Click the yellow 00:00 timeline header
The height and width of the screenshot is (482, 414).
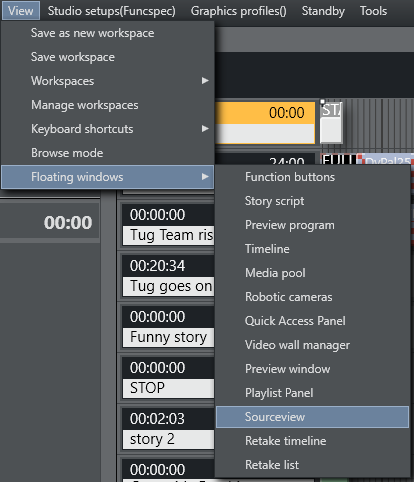[x=265, y=113]
